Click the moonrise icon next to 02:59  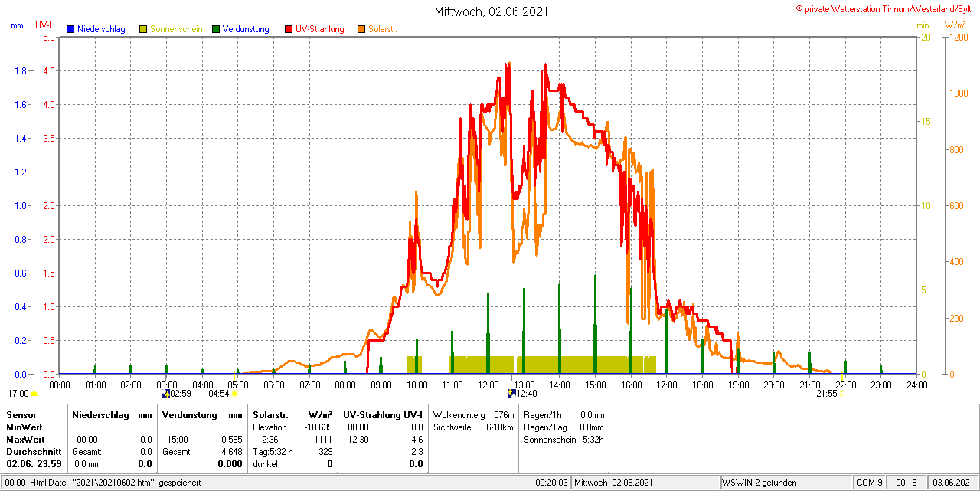tap(165, 394)
